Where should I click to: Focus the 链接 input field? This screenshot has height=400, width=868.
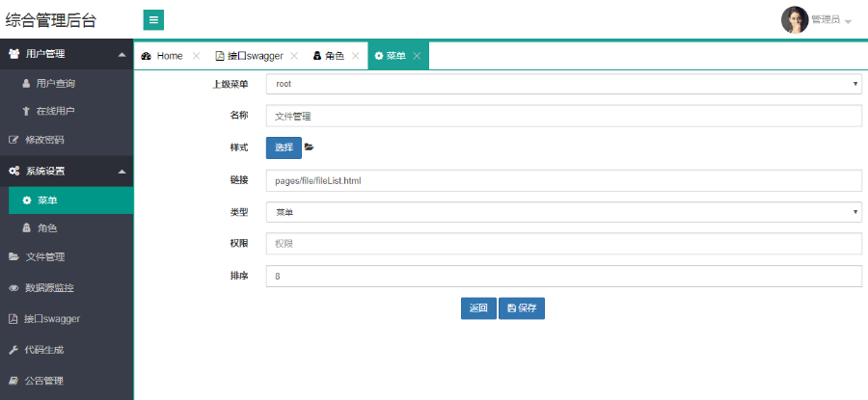point(562,180)
